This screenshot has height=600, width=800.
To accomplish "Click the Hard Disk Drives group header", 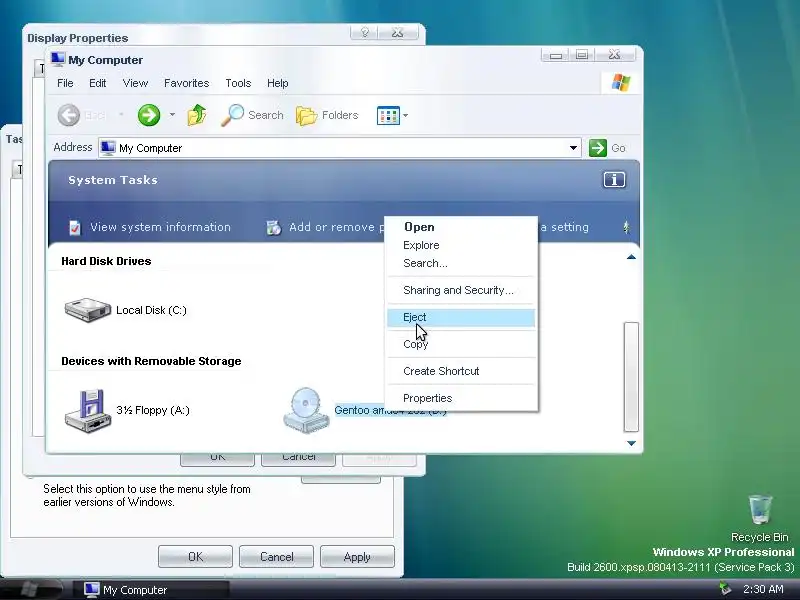I will point(106,261).
